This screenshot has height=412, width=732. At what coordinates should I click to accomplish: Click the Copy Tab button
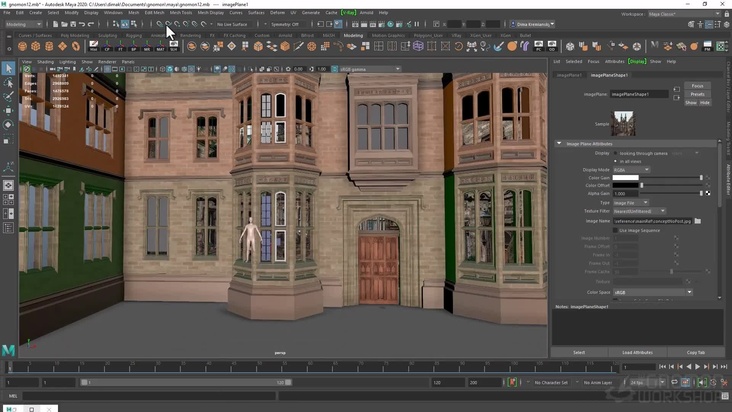tap(696, 352)
